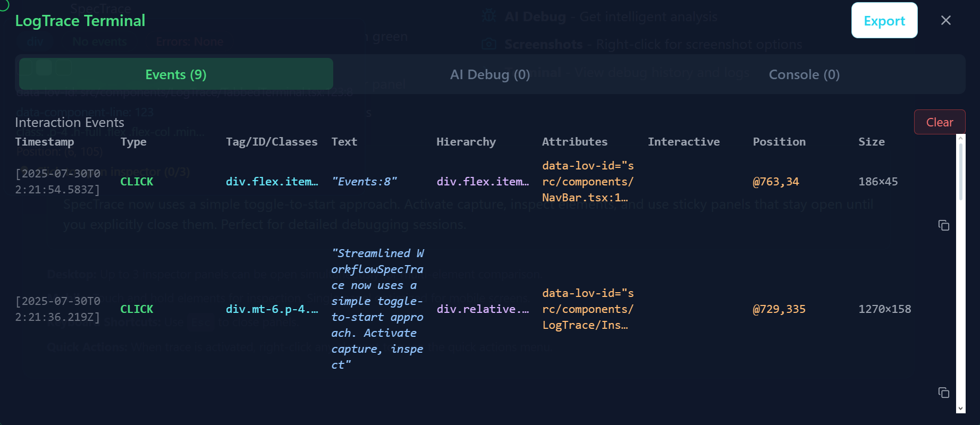Click the scrollbar down arrow of events list
The height and width of the screenshot is (425, 980).
pos(960,409)
